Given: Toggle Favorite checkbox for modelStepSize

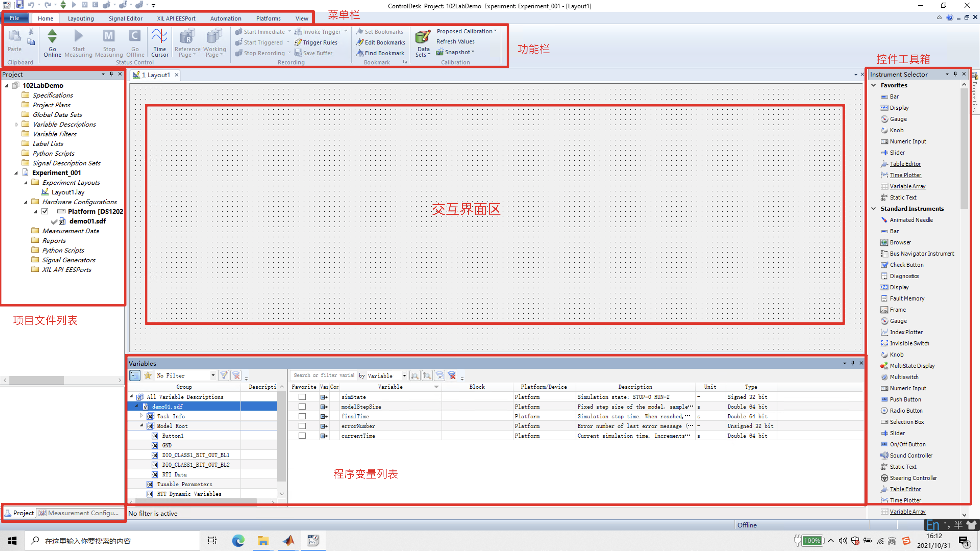Looking at the screenshot, I should click(302, 407).
